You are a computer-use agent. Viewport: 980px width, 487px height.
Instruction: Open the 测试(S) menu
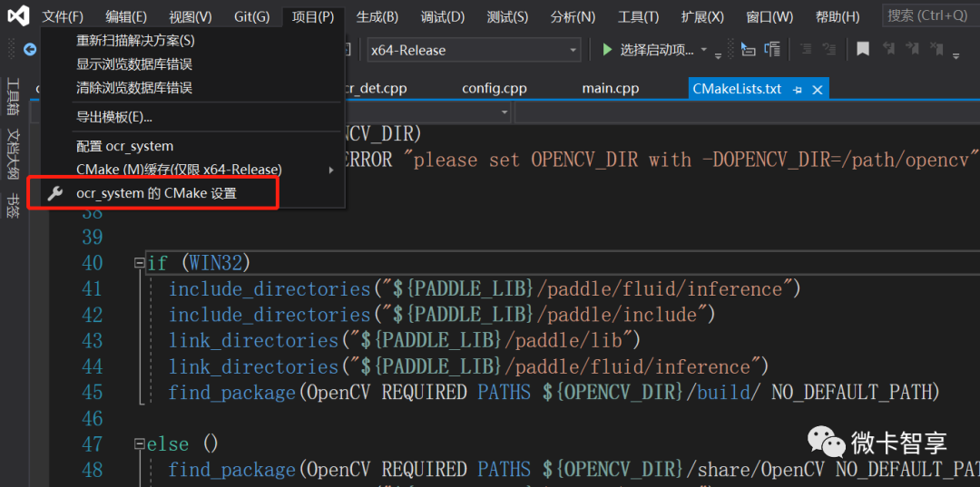pyautogui.click(x=507, y=17)
